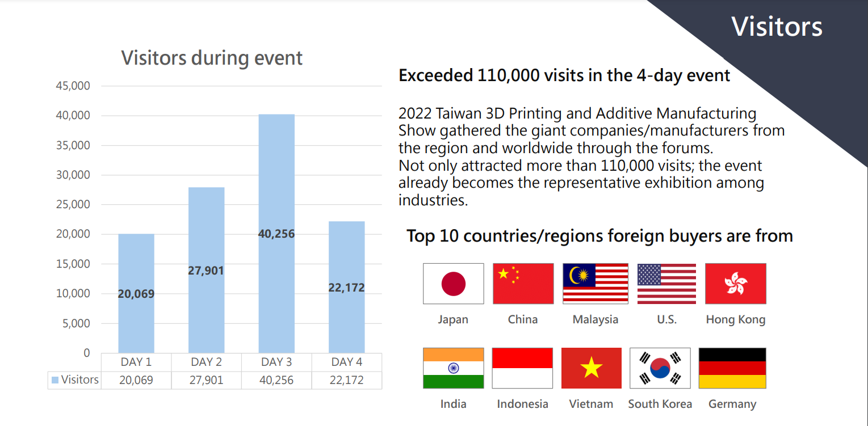Select the DAY 3 bar in chart
Image resolution: width=868 pixels, height=426 pixels.
(x=276, y=234)
